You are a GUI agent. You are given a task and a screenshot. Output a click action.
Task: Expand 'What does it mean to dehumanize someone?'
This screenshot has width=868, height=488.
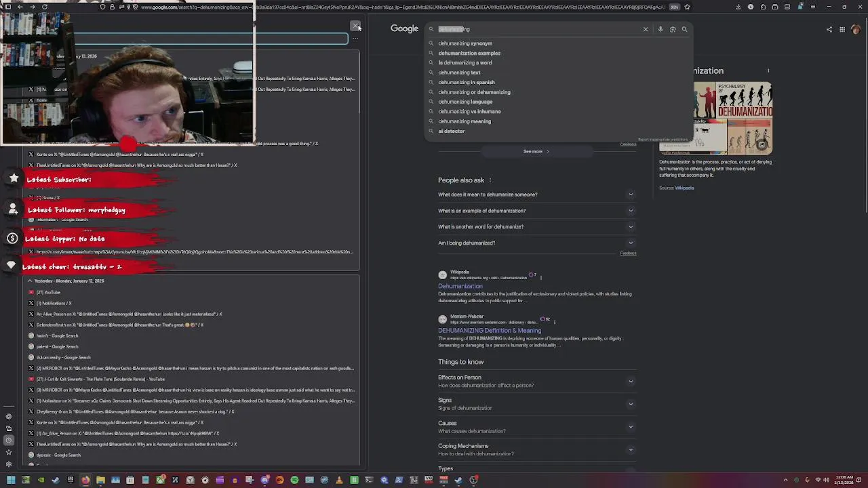click(536, 195)
